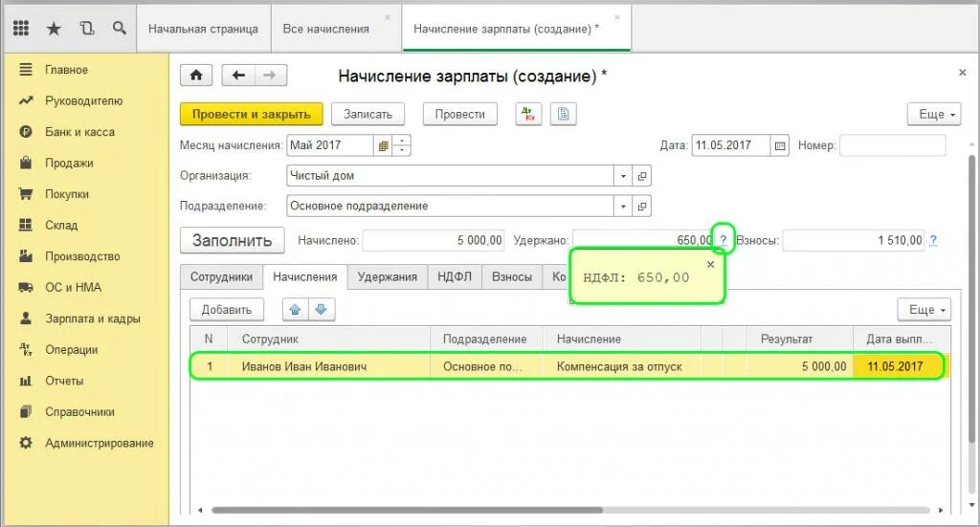This screenshot has height=527, width=980.
Task: Expand Подразделение dropdown arrow
Action: tap(623, 206)
